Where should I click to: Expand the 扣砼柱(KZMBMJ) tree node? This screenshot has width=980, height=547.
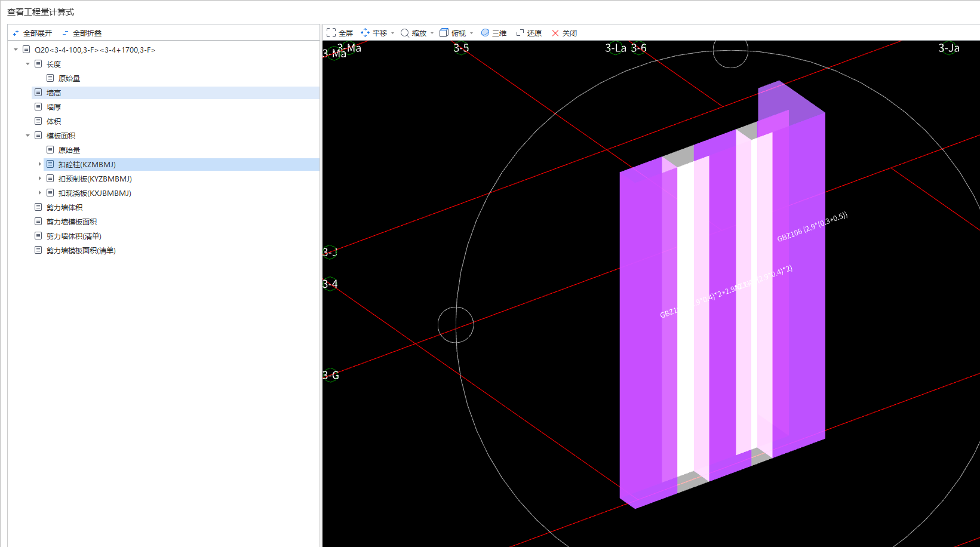(x=40, y=164)
